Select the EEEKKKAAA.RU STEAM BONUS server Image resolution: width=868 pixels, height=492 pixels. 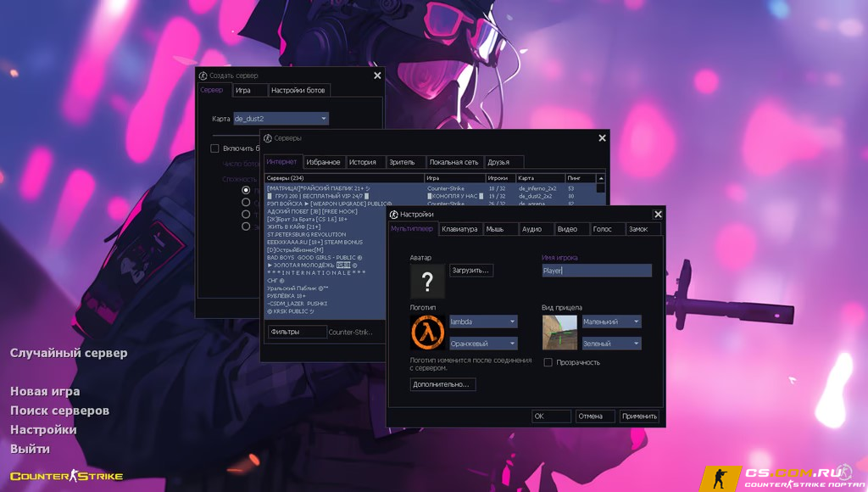pos(325,242)
